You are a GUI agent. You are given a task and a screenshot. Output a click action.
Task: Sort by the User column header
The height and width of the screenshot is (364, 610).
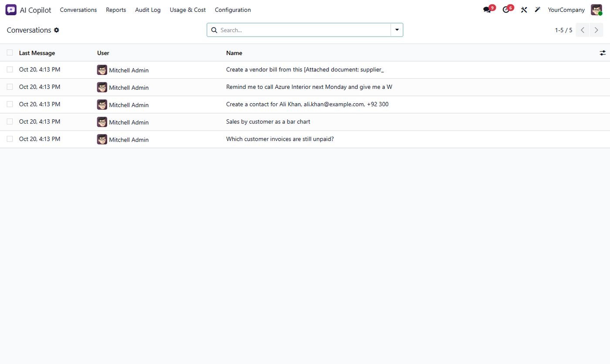click(103, 53)
